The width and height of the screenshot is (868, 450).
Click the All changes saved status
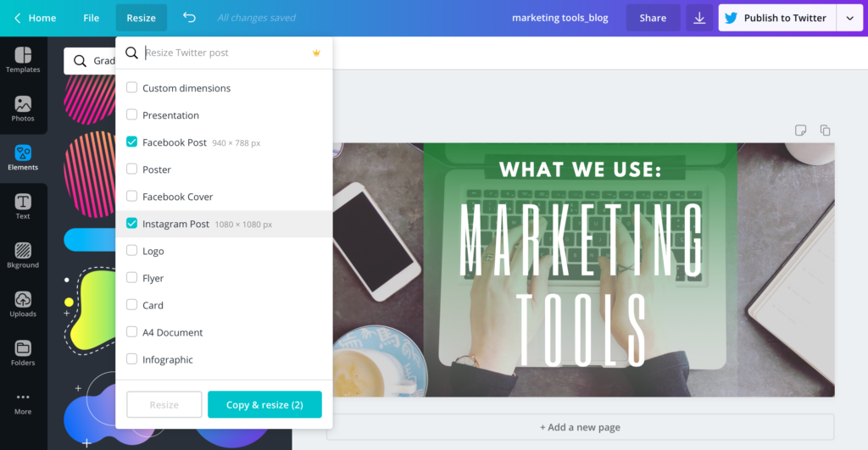(256, 18)
